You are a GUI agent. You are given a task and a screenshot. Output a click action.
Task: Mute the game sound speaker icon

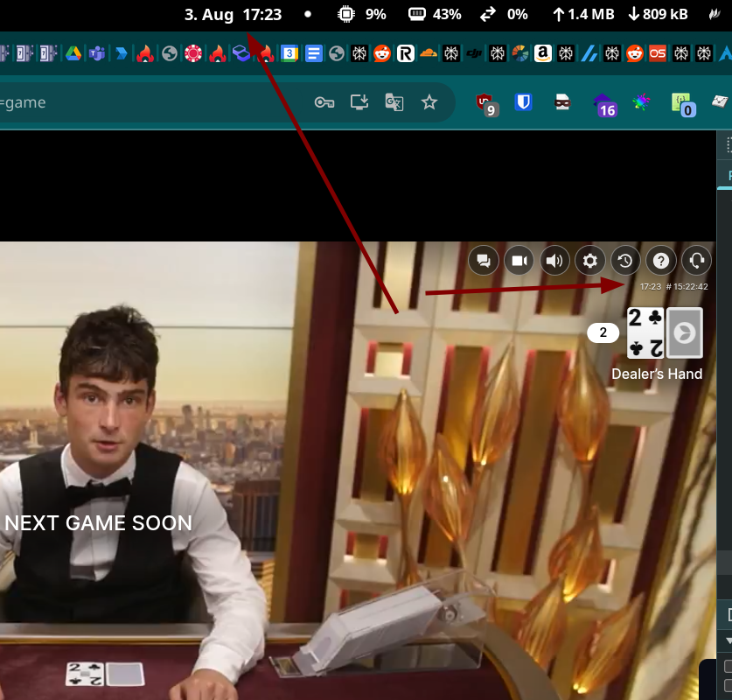(554, 260)
